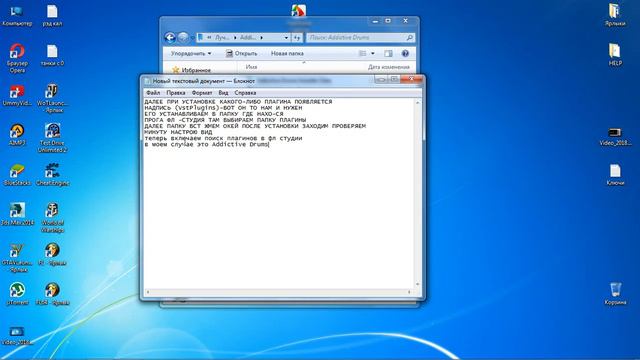Sort by the Дата изменения column header

tap(388, 67)
